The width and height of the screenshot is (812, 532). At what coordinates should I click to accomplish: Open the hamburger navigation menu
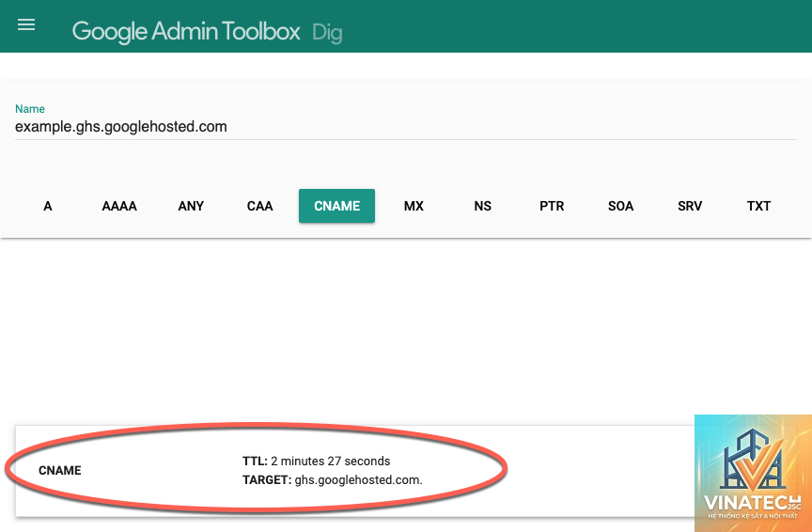tap(26, 24)
